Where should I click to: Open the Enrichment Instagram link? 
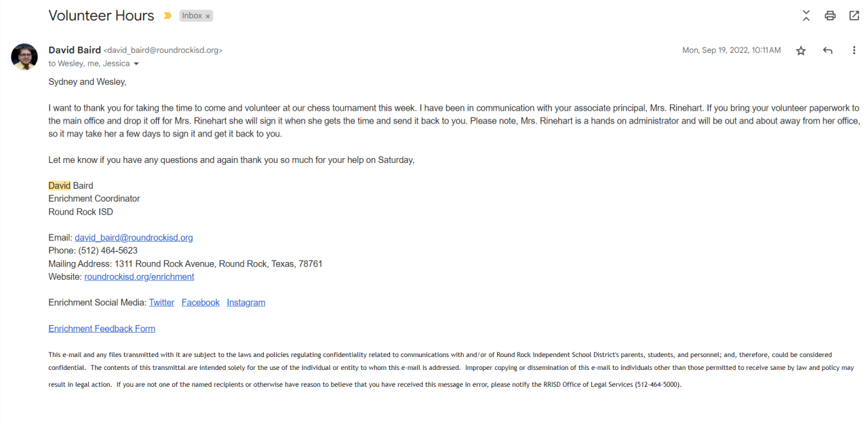pos(245,303)
